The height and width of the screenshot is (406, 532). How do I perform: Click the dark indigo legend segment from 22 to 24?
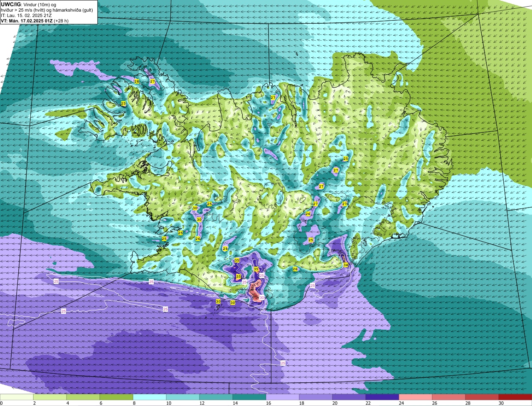pos(382,397)
